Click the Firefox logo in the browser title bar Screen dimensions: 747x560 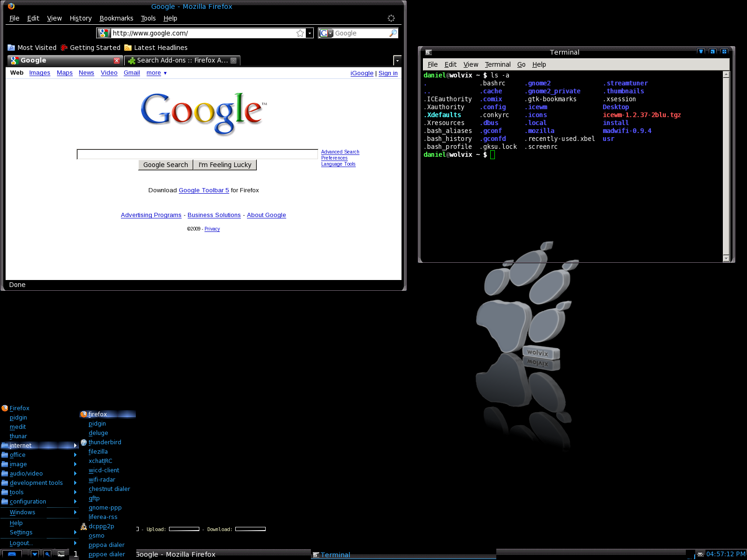click(11, 6)
